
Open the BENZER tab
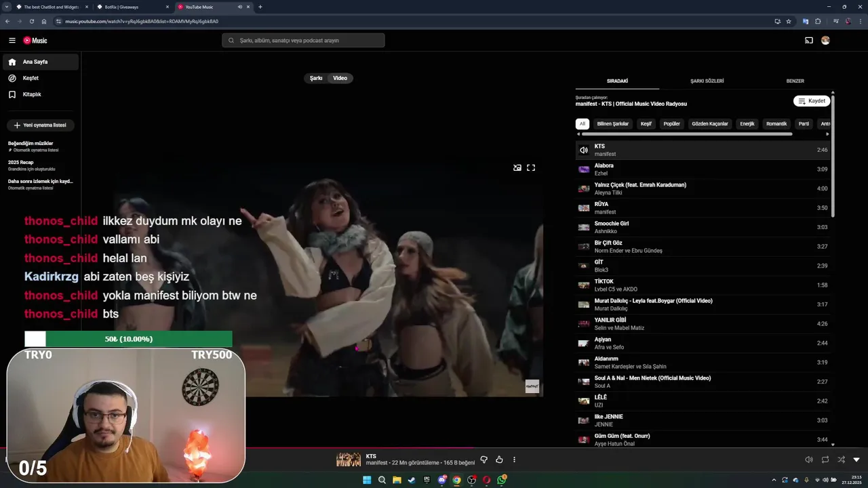[795, 81]
